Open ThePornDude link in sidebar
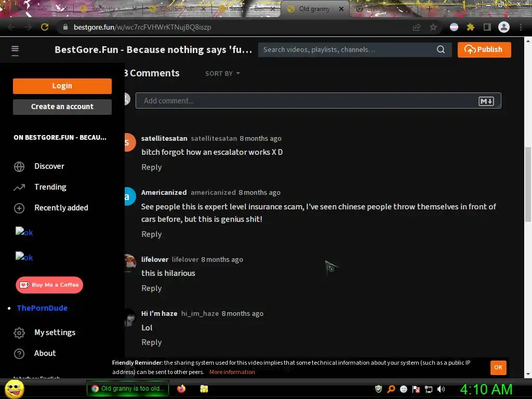This screenshot has height=399, width=532. coord(42,308)
